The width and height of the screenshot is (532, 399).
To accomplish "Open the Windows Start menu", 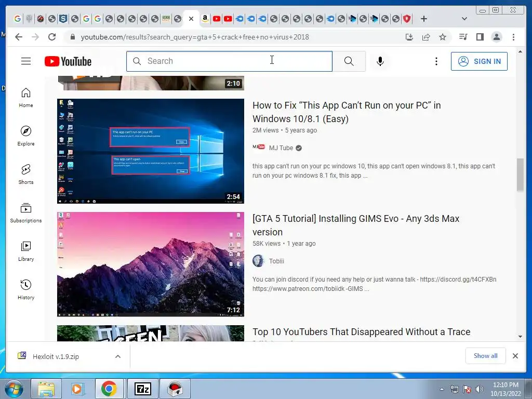I will click(14, 389).
